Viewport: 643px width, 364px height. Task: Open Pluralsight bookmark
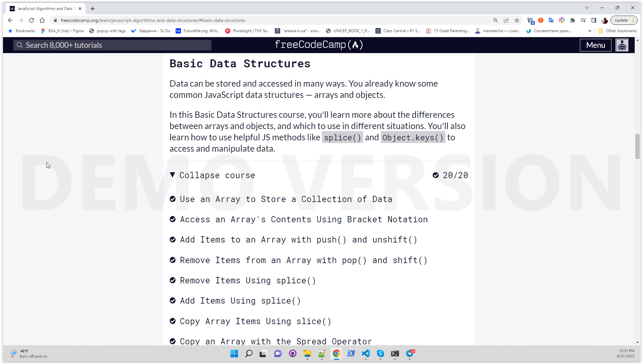point(247,31)
